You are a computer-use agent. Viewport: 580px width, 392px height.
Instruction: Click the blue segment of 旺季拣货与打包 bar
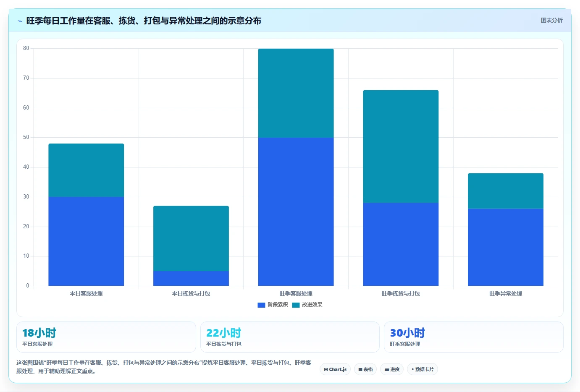(401, 244)
